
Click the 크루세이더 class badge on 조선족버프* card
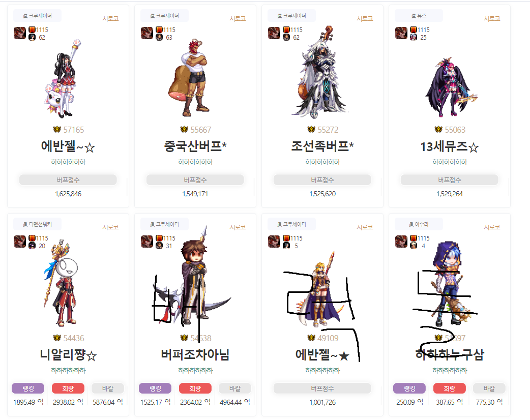(x=291, y=16)
